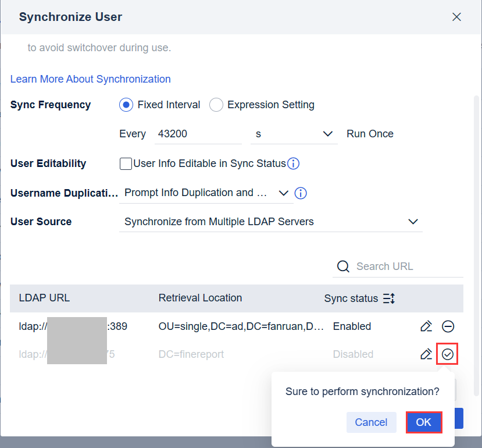
Task: Confirm synchronization by clicking OK
Action: click(424, 422)
